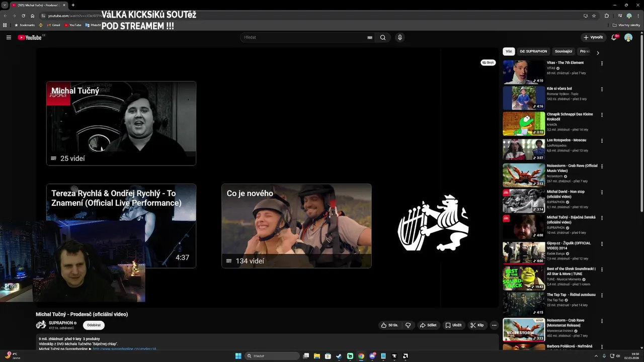The height and width of the screenshot is (362, 644).
Task: Open the notifications bell
Action: (614, 37)
